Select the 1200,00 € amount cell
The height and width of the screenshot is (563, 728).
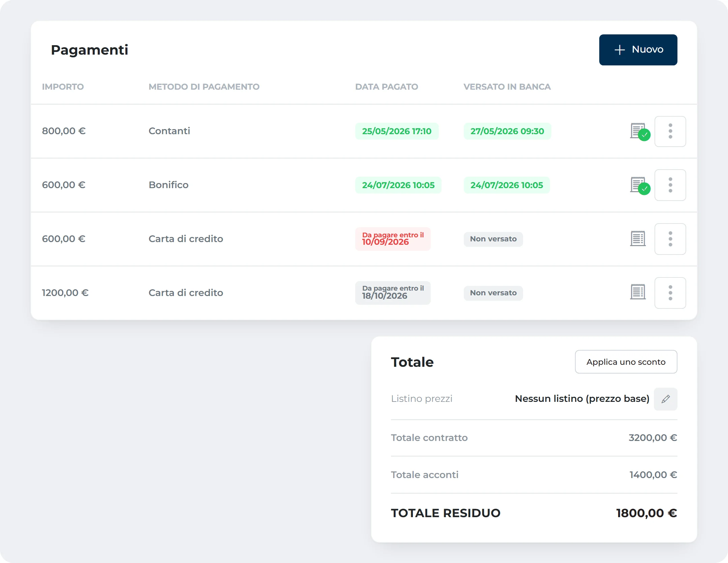(x=65, y=293)
